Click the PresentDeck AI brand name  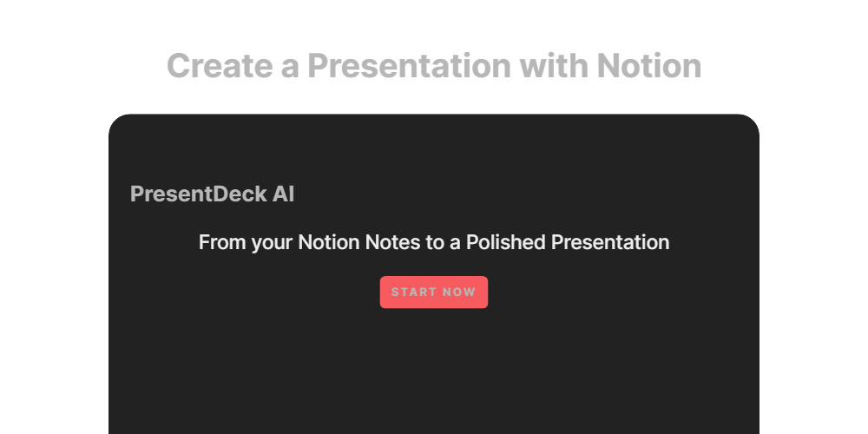tap(212, 194)
